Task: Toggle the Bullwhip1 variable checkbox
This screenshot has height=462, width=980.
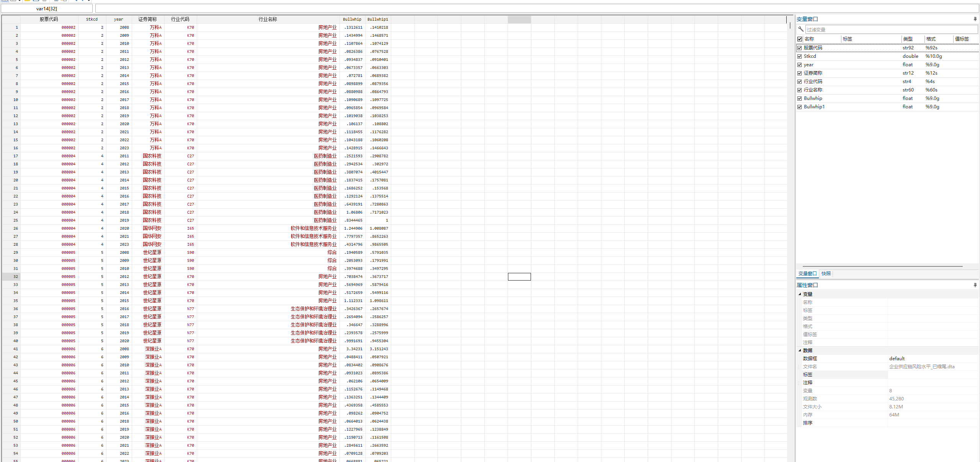Action: 799,107
